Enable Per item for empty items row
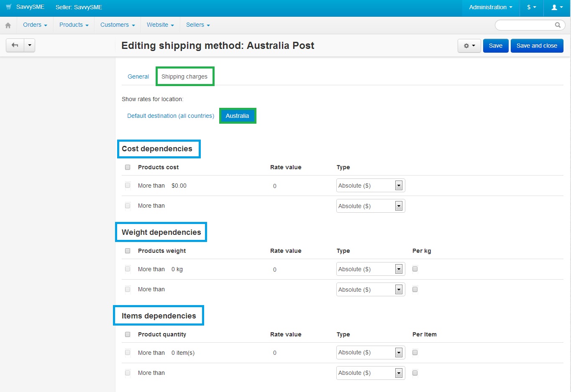571x392 pixels. click(415, 373)
